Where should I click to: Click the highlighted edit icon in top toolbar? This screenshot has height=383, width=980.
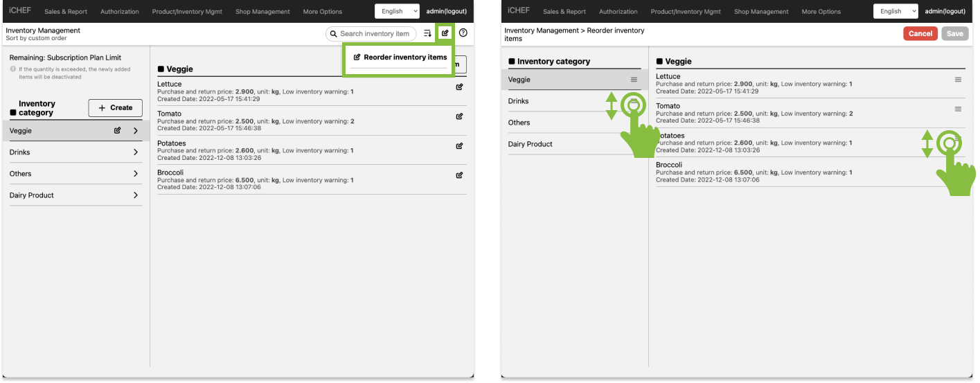tap(445, 33)
